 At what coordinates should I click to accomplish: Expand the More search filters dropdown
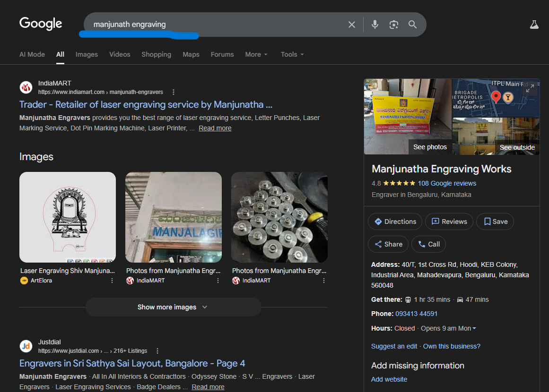tap(256, 54)
